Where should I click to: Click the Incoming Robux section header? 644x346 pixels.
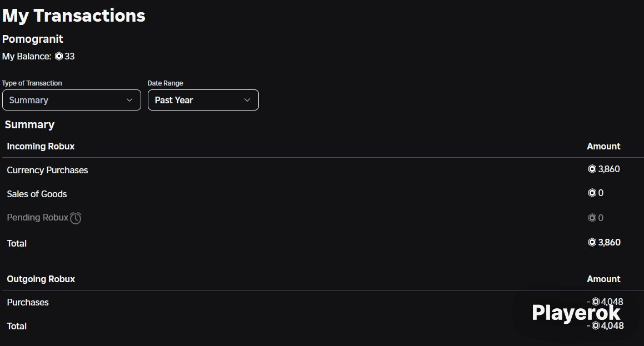click(x=41, y=147)
